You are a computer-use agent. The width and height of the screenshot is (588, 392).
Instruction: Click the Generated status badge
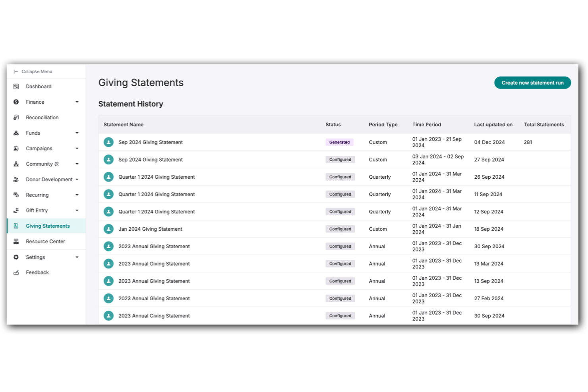coord(339,142)
